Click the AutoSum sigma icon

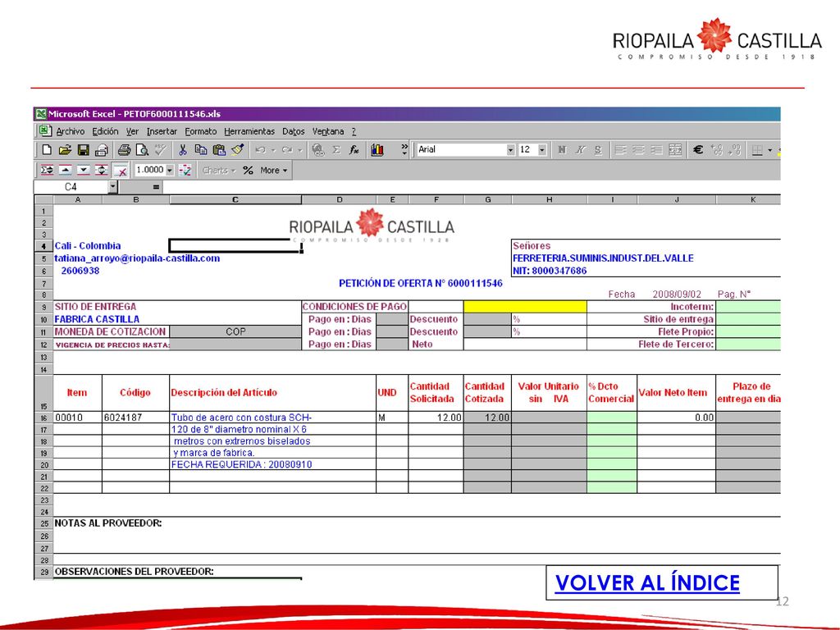coord(336,150)
